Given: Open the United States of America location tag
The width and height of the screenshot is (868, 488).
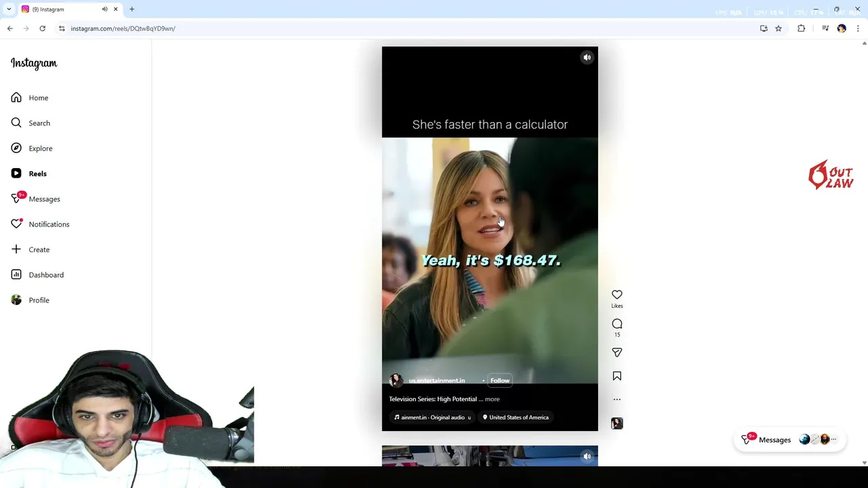Looking at the screenshot, I should 515,418.
